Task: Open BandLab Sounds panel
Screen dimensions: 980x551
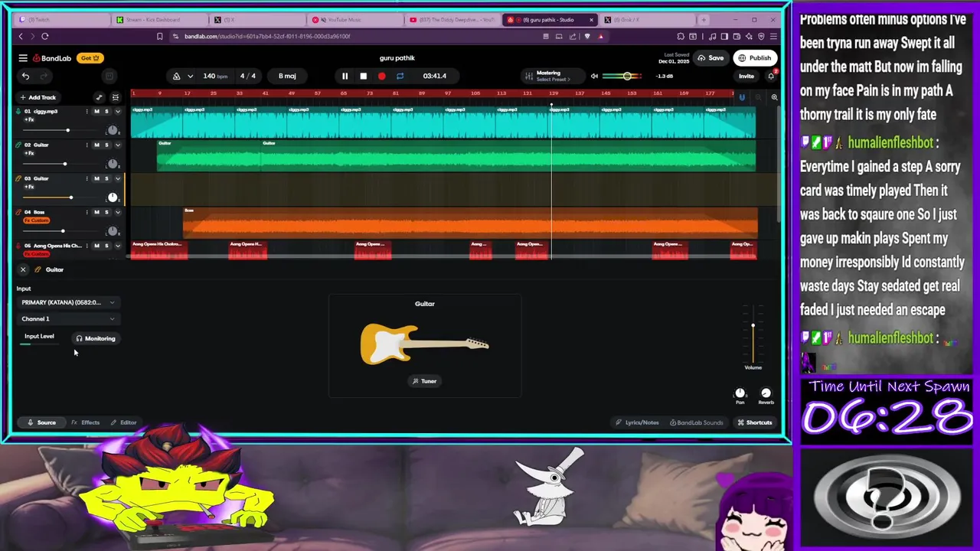Action: point(695,422)
